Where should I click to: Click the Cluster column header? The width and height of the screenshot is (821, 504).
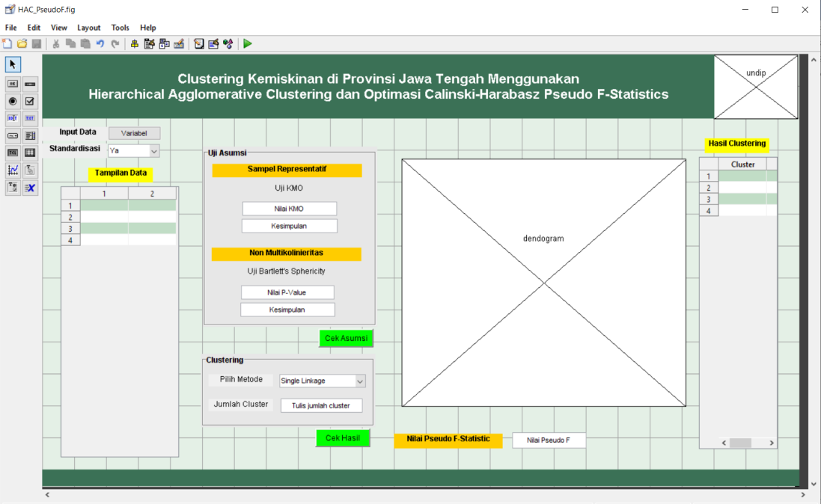(x=742, y=165)
